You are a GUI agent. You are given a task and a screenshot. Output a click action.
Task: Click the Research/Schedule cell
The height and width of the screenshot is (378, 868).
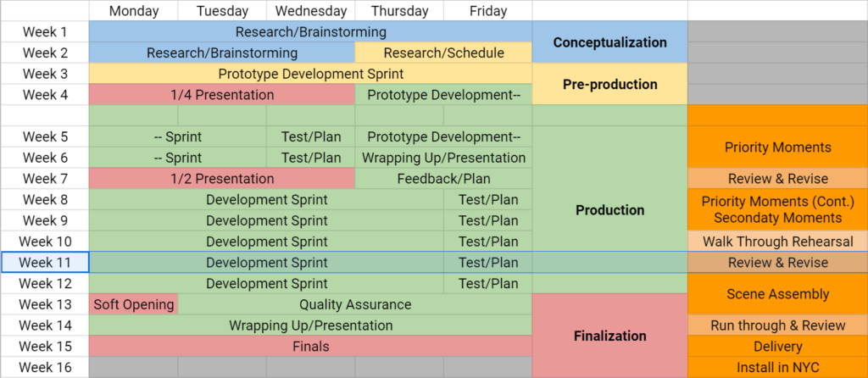tap(443, 53)
